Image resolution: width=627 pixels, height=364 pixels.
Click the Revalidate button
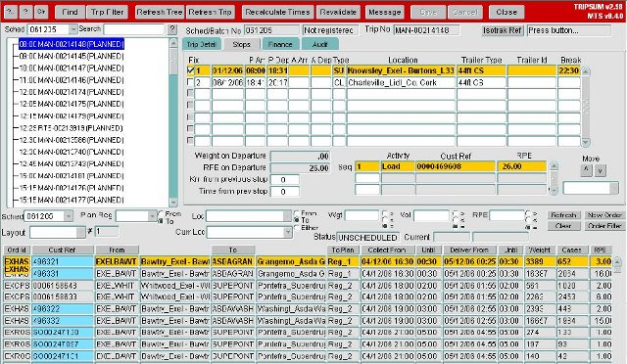(338, 12)
